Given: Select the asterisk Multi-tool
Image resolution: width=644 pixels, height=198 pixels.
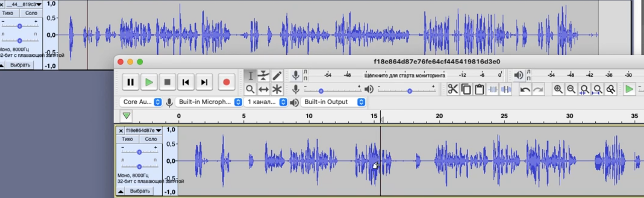Looking at the screenshot, I should point(277,89).
